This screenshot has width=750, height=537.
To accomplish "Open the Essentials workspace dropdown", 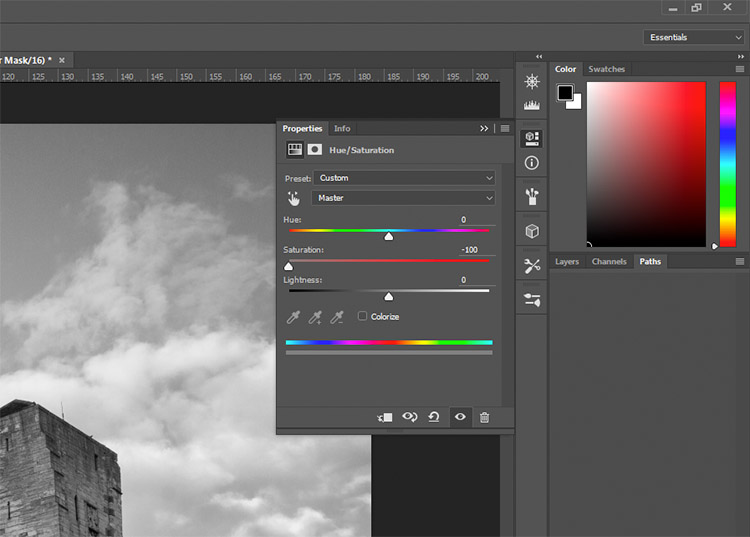I will click(694, 37).
